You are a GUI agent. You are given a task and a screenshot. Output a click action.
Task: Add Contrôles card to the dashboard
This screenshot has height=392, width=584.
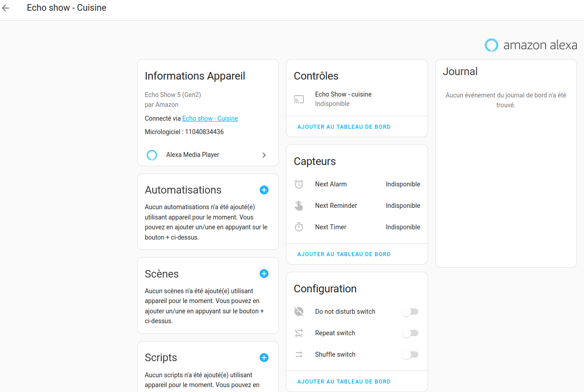[344, 127]
